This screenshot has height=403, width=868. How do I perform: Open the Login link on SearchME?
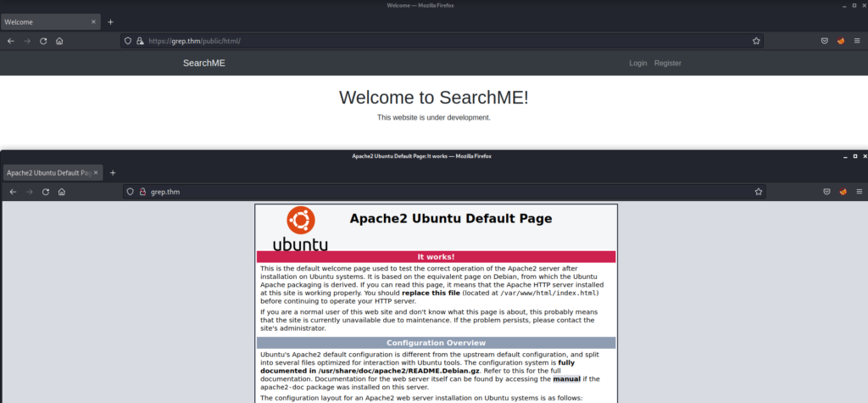(x=637, y=63)
